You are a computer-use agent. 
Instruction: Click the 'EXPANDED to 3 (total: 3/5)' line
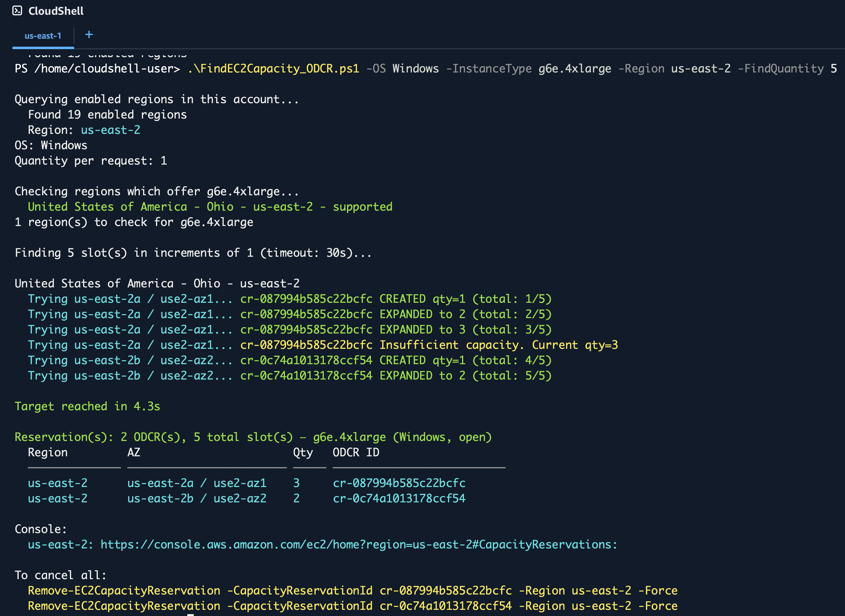point(290,329)
